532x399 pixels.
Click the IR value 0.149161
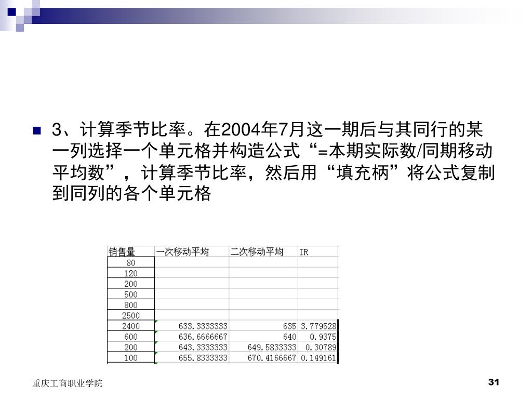(x=318, y=357)
